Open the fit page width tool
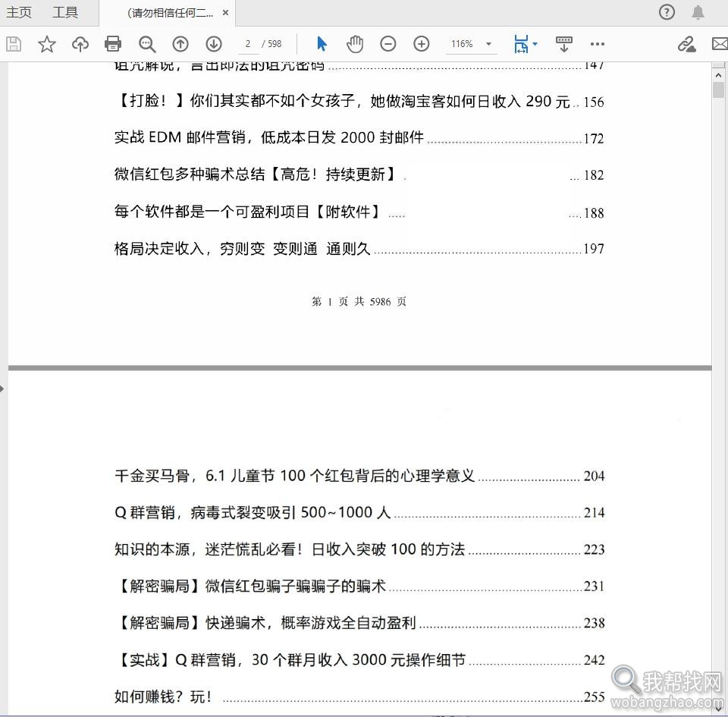The image size is (728, 717). point(521,44)
